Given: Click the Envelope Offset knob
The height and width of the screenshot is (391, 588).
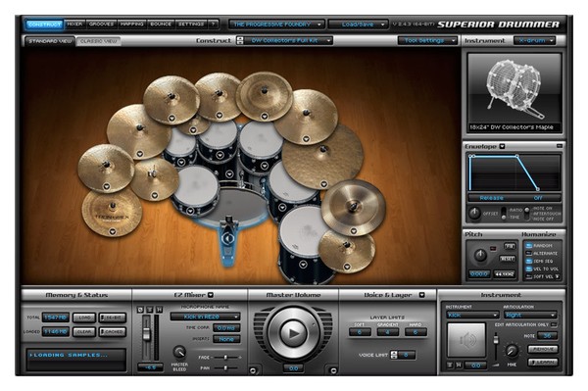Looking at the screenshot, I should 474,214.
